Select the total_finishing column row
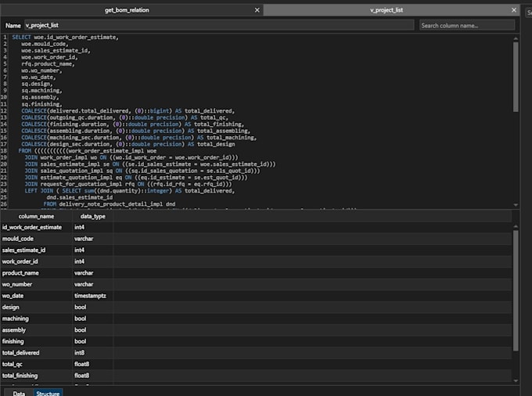The height and width of the screenshot is (396, 532). pyautogui.click(x=256, y=376)
